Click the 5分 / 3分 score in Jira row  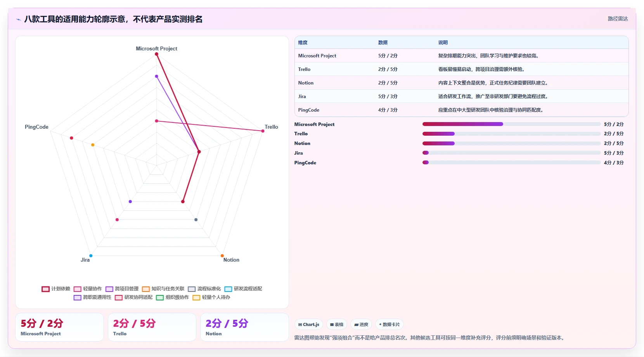388,97
